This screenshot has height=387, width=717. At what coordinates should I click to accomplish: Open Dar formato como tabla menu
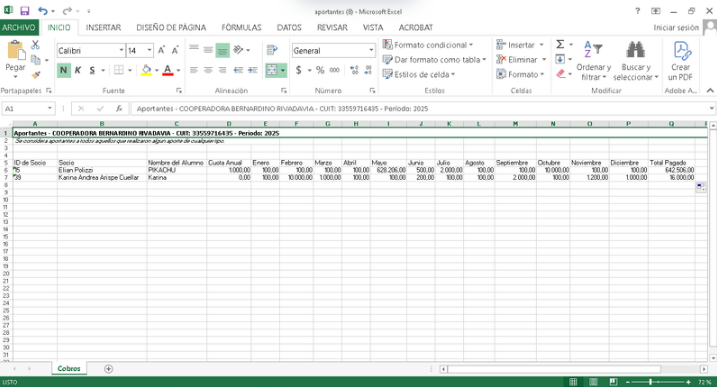click(x=434, y=59)
